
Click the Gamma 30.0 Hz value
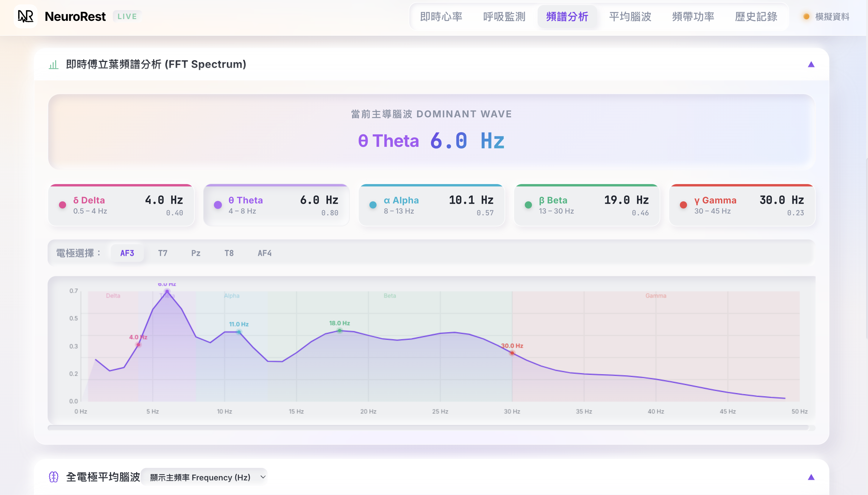(782, 200)
